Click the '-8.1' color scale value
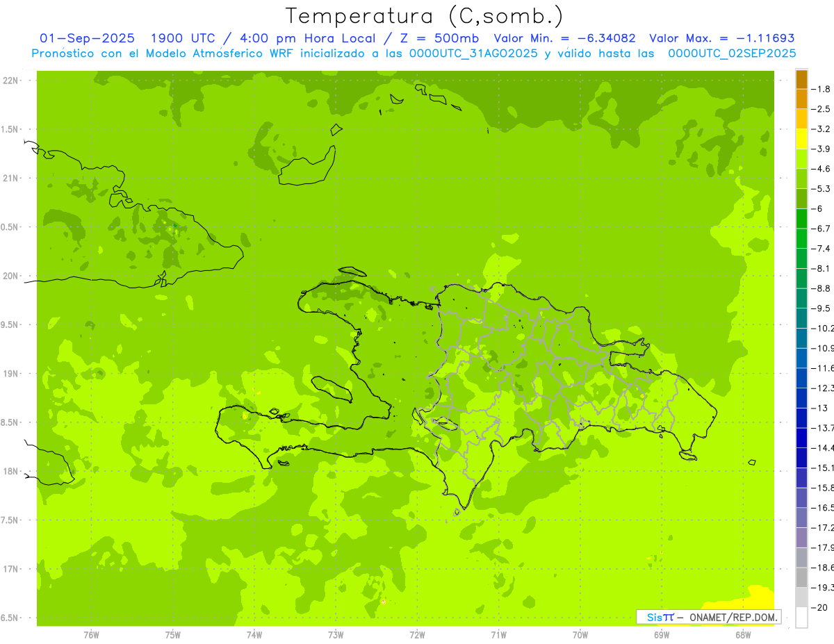Screen dimensions: 834x644 [821, 269]
